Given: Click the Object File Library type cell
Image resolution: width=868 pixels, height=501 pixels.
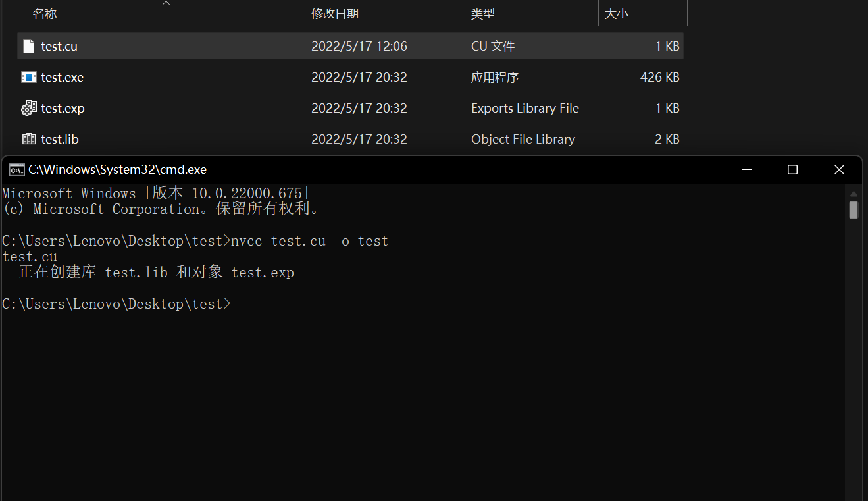Looking at the screenshot, I should 523,139.
